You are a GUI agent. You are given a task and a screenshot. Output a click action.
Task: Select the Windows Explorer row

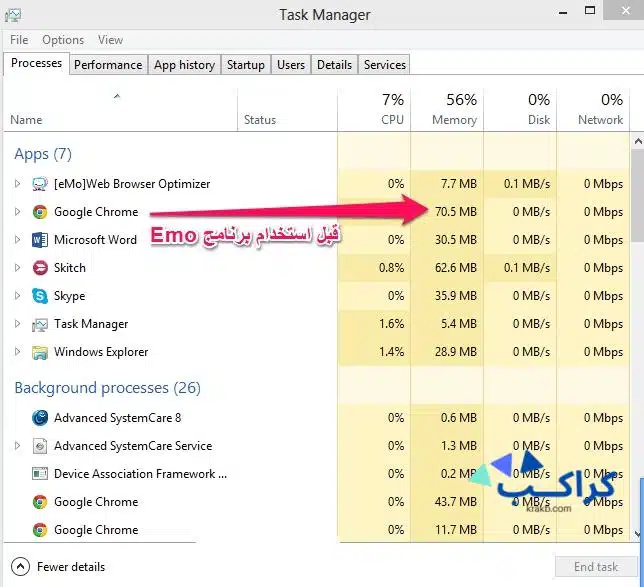tap(316, 352)
